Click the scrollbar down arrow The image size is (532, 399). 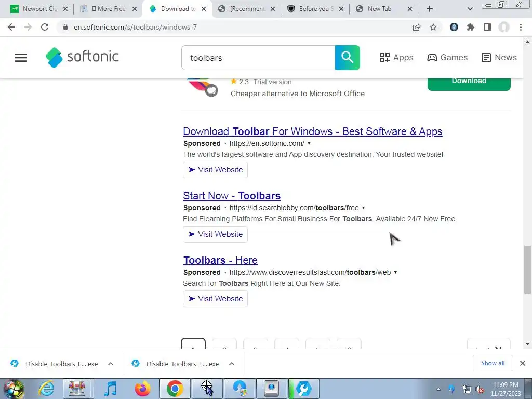pyautogui.click(x=527, y=344)
